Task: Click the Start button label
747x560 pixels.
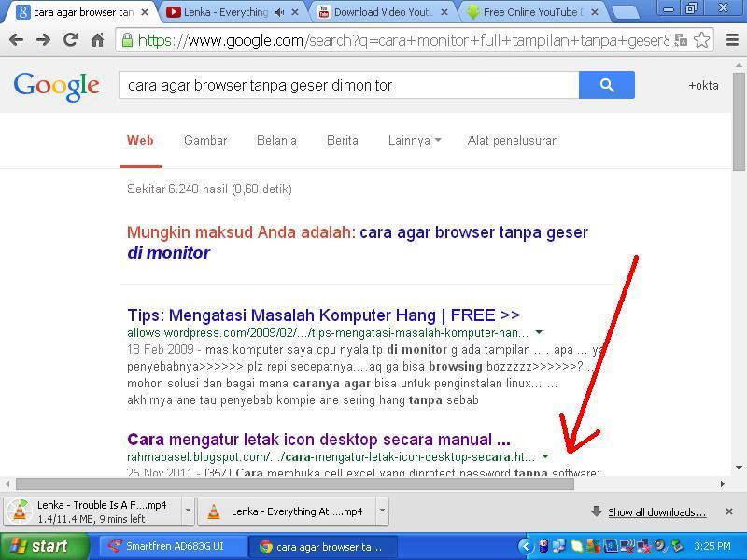Action: 49,546
